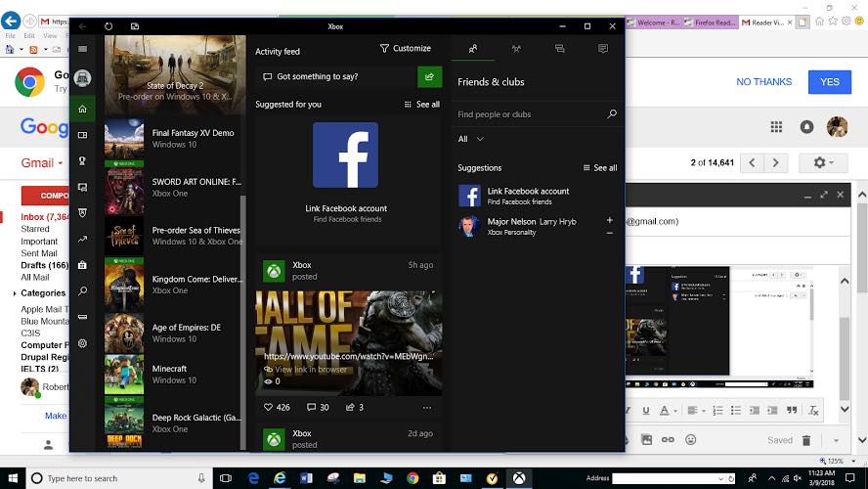The height and width of the screenshot is (489, 868).
Task: Open Achievements trophy icon in sidebar
Action: [83, 161]
